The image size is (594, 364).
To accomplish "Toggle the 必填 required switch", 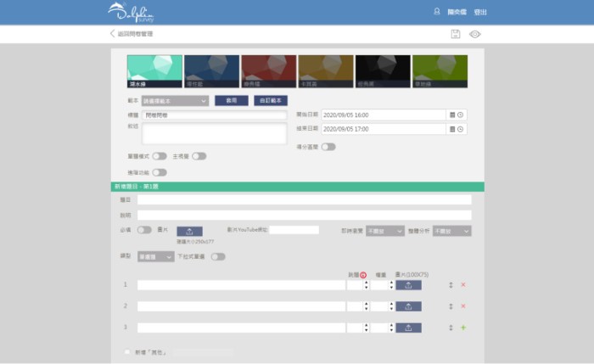I will 145,230.
